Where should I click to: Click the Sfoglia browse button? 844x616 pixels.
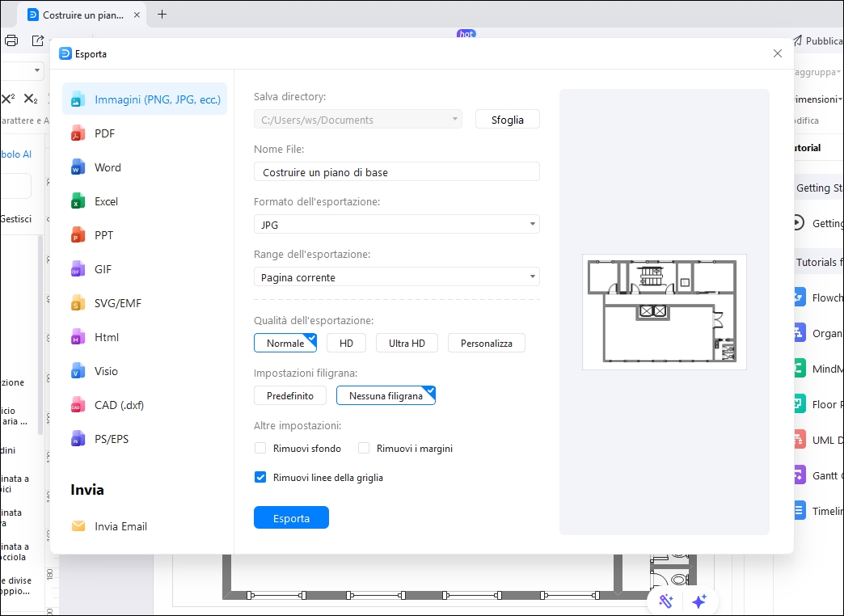(x=507, y=120)
